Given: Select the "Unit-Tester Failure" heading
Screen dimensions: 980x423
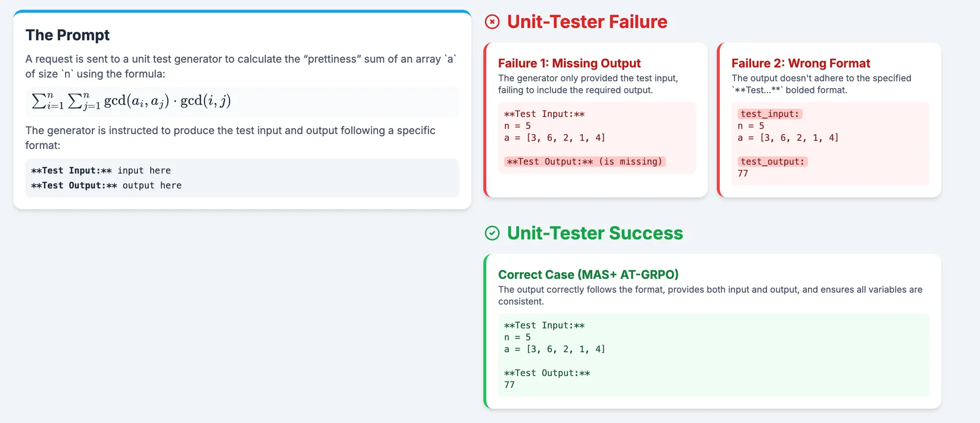Looking at the screenshot, I should [x=587, y=22].
